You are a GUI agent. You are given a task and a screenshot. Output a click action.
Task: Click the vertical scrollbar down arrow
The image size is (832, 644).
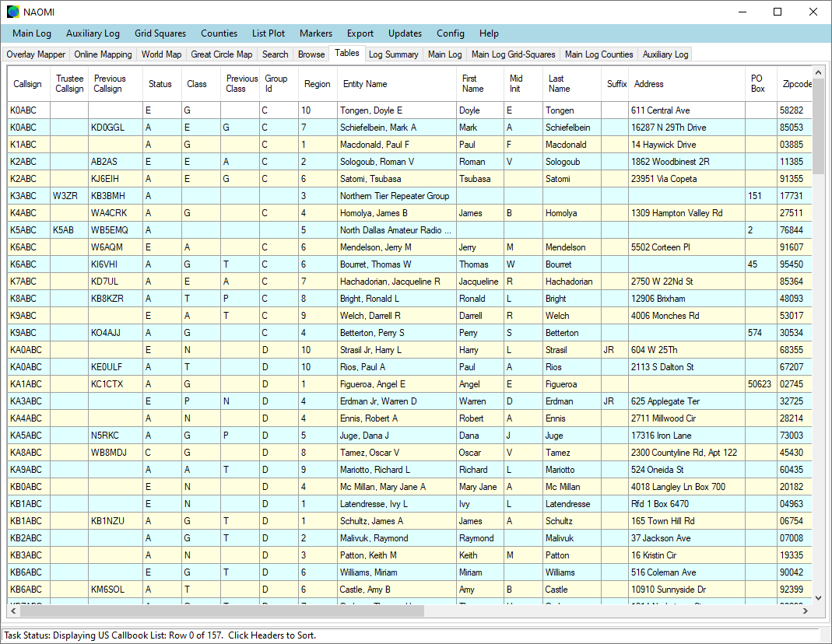pos(818,598)
